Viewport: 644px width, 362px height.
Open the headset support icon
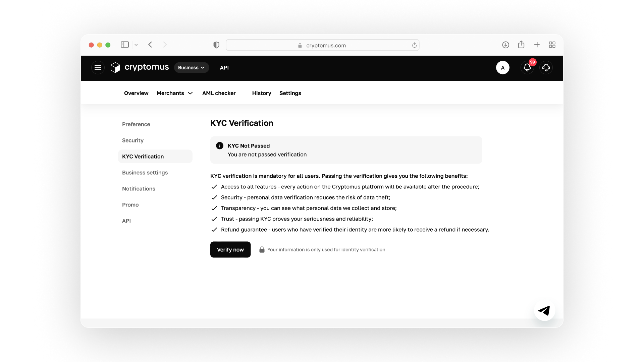point(546,68)
